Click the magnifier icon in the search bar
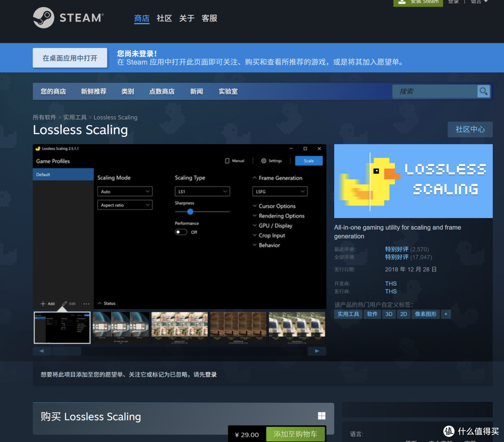Viewport: 504px width, 442px height. tap(483, 91)
